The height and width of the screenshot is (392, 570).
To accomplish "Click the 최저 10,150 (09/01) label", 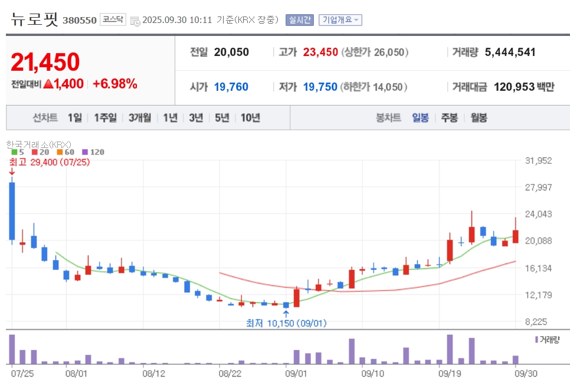I will tap(286, 323).
